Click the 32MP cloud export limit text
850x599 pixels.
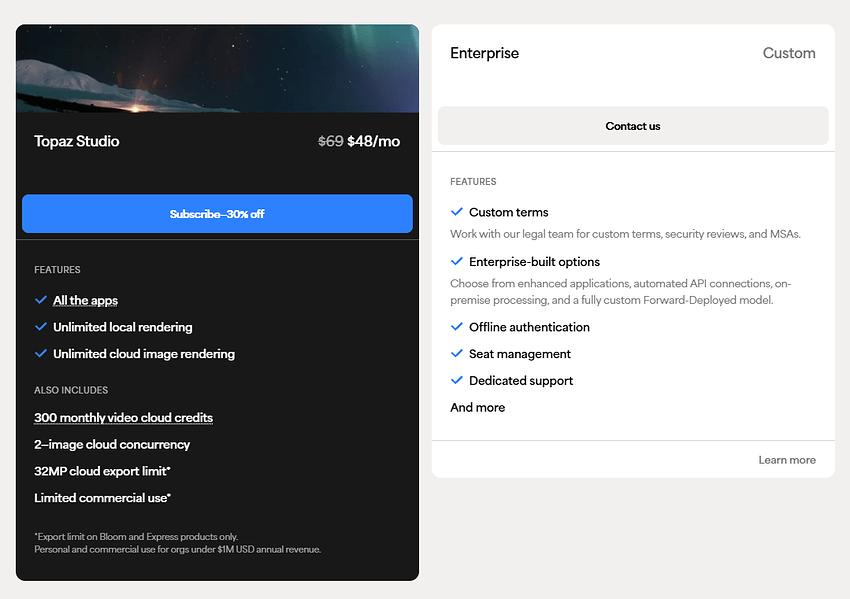click(102, 471)
